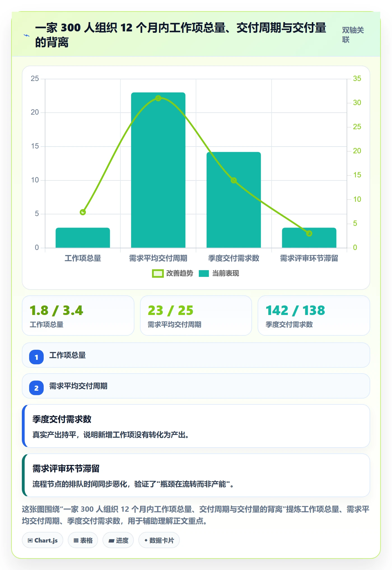Click x-axis label 需求评审环节滞留
The width and height of the screenshot is (392, 570).
coord(309,258)
